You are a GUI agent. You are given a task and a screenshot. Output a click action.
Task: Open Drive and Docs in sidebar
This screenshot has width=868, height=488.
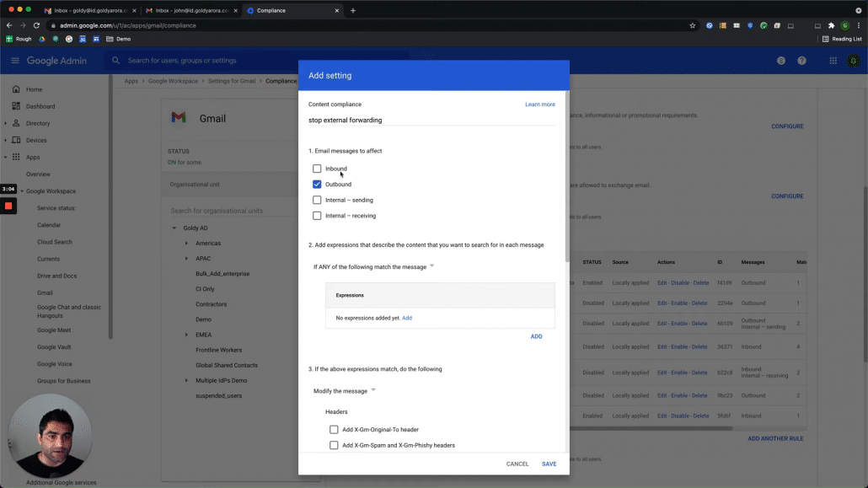coord(56,276)
